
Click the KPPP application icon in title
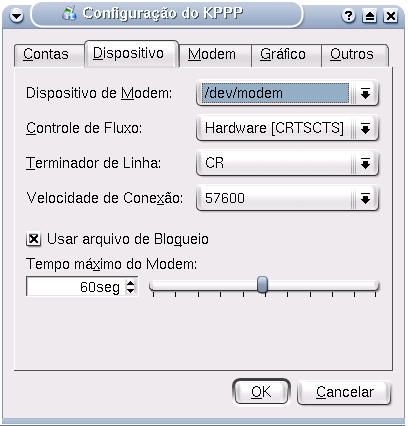70,13
